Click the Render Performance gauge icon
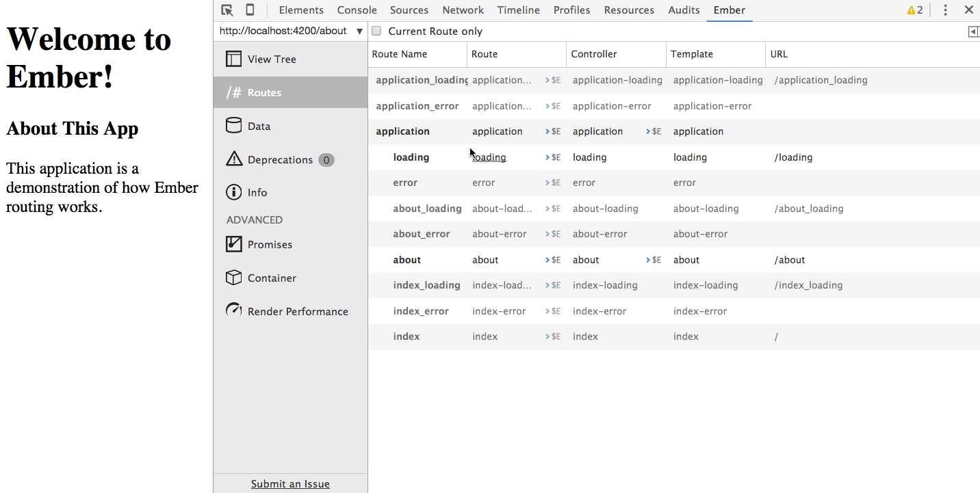 point(233,310)
